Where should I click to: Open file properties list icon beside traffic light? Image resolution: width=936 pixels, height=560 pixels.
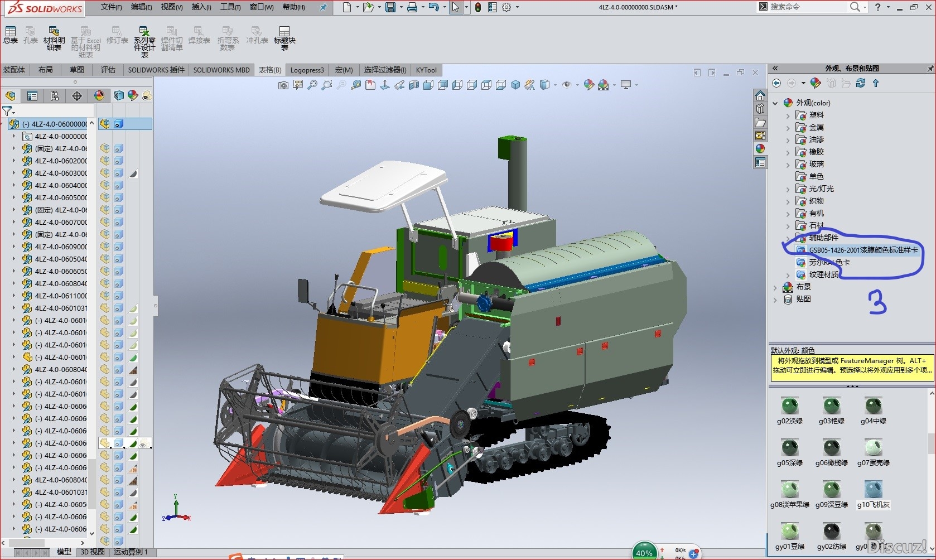[x=492, y=7]
